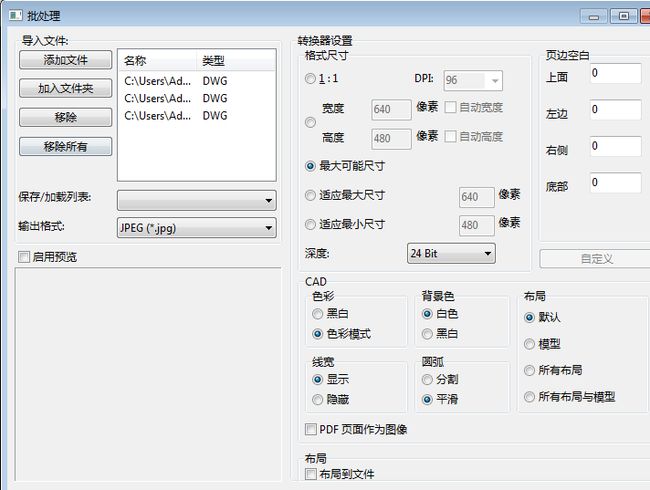Viewport: 650px width, 490px height.
Task: Click the 高度 480 input field
Action: (x=391, y=138)
